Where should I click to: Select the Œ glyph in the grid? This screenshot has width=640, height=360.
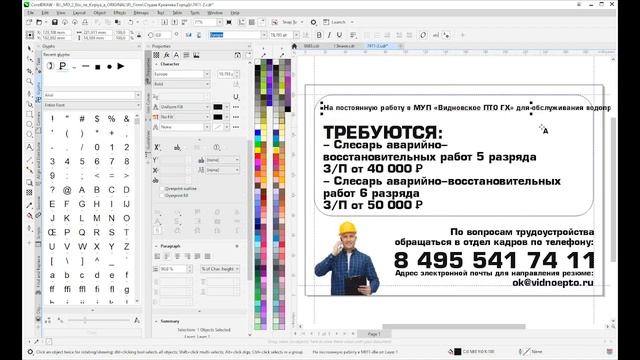point(52,232)
